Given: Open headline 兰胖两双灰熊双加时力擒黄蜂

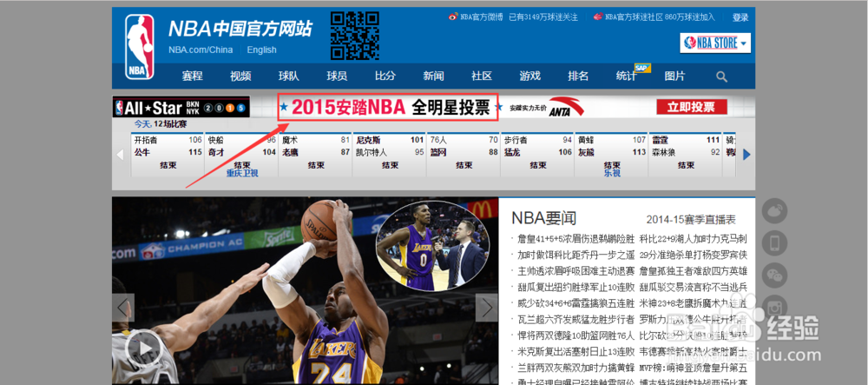Looking at the screenshot, I should 575,368.
